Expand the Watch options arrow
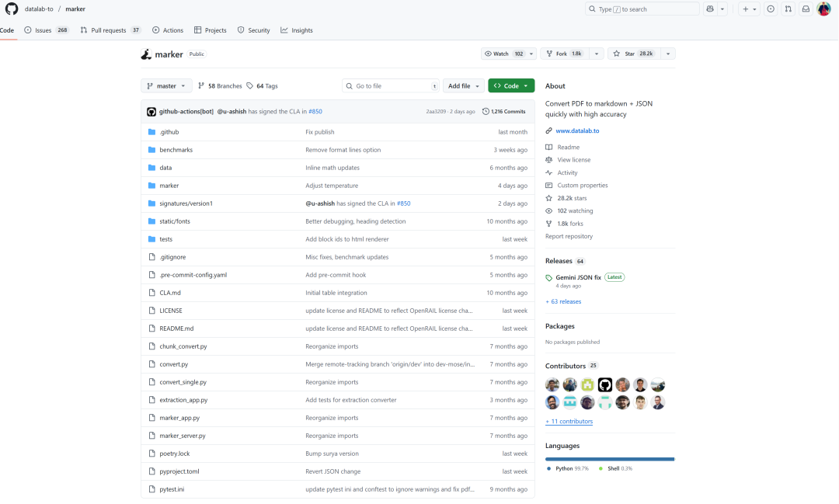The height and width of the screenshot is (504, 839). click(531, 54)
